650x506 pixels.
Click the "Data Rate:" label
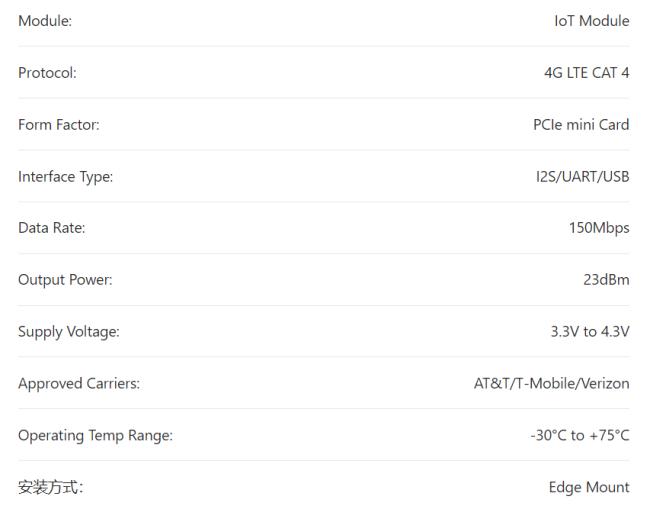(52, 228)
